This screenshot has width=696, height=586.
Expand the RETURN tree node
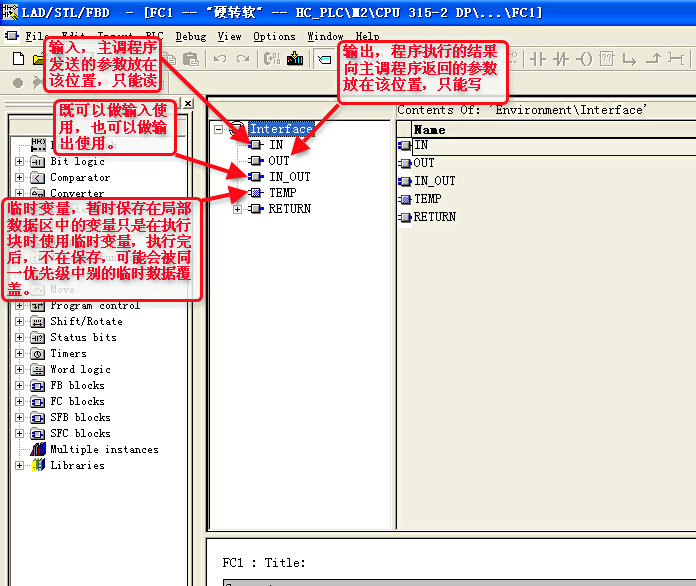[237, 209]
